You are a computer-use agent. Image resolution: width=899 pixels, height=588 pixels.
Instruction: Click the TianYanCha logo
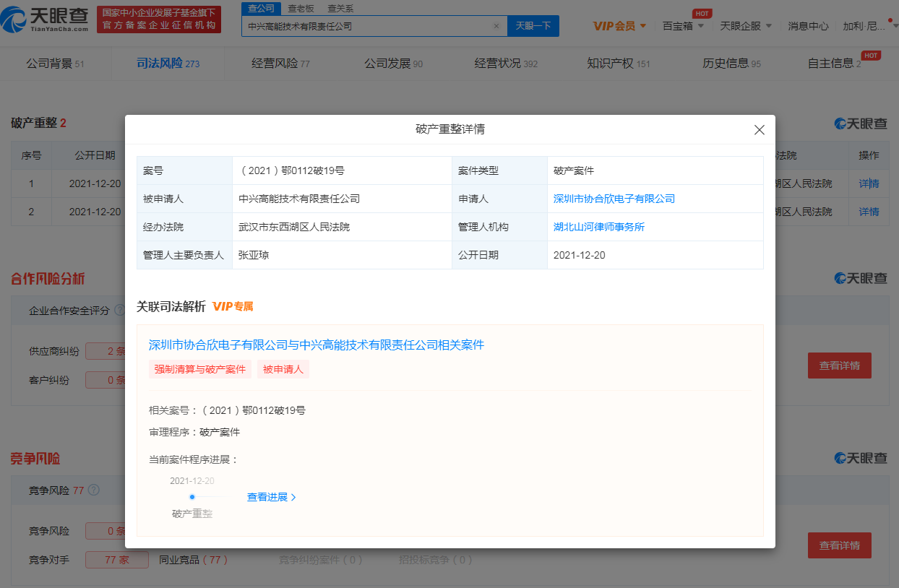click(44, 19)
